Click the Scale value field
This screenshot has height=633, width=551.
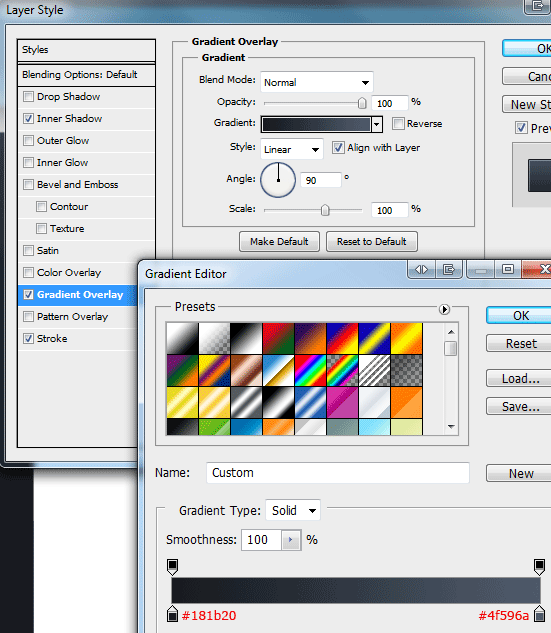coord(390,210)
